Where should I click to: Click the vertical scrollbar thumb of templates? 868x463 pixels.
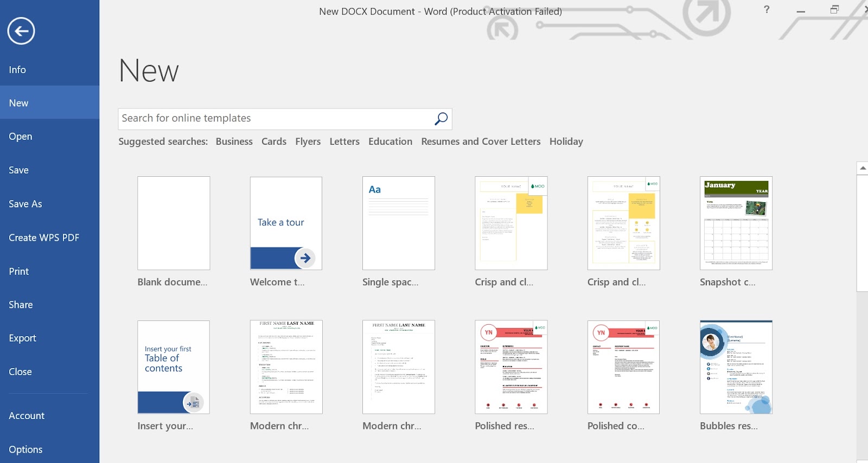pos(863,233)
